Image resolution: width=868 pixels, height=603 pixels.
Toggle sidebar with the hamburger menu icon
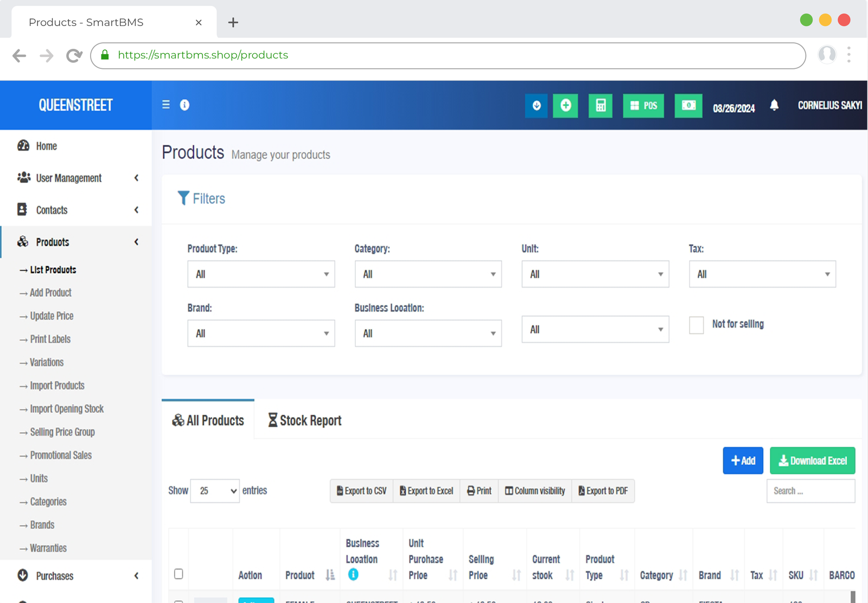point(166,105)
